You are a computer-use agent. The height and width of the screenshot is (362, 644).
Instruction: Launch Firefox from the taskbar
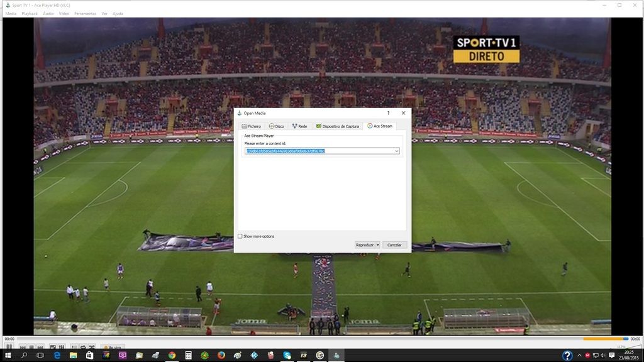tap(221, 355)
